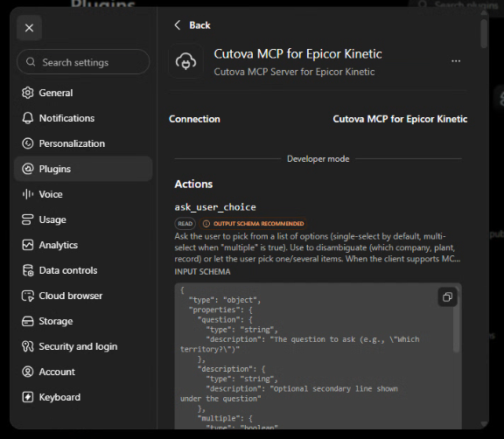Click the Developer mode divider label
Viewport: 504px width, 439px height.
tap(318, 158)
